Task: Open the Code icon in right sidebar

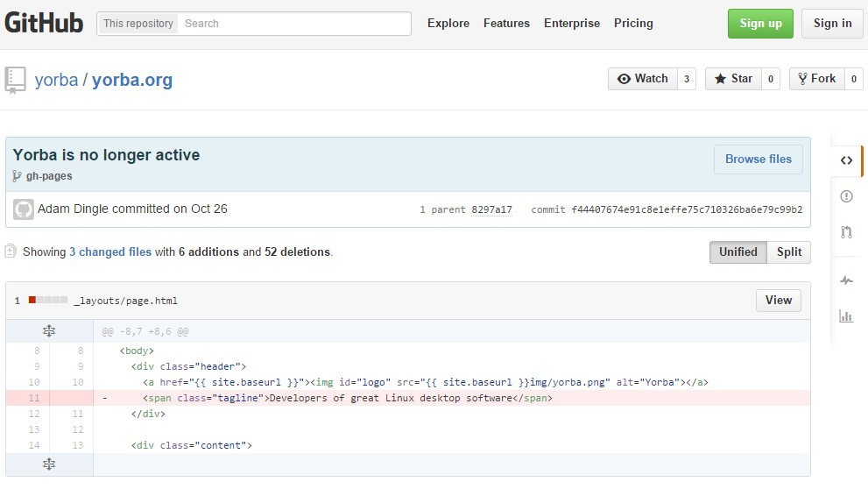Action: [x=846, y=160]
